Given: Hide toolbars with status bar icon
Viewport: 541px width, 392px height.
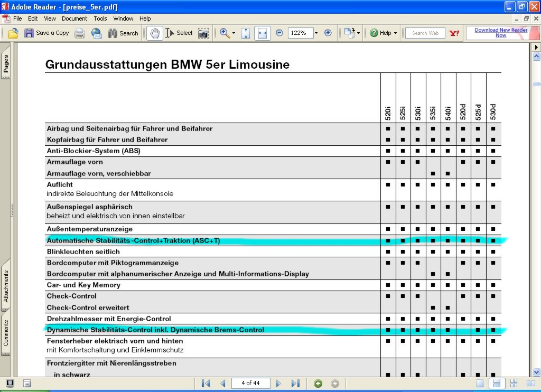Looking at the screenshot, I should (x=27, y=384).
